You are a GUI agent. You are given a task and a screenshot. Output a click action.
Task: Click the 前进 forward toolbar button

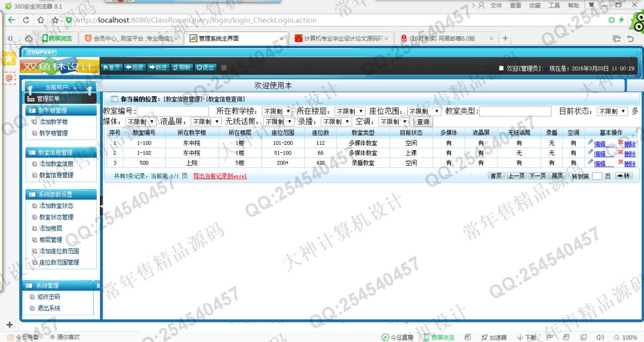pyautogui.click(x=158, y=67)
